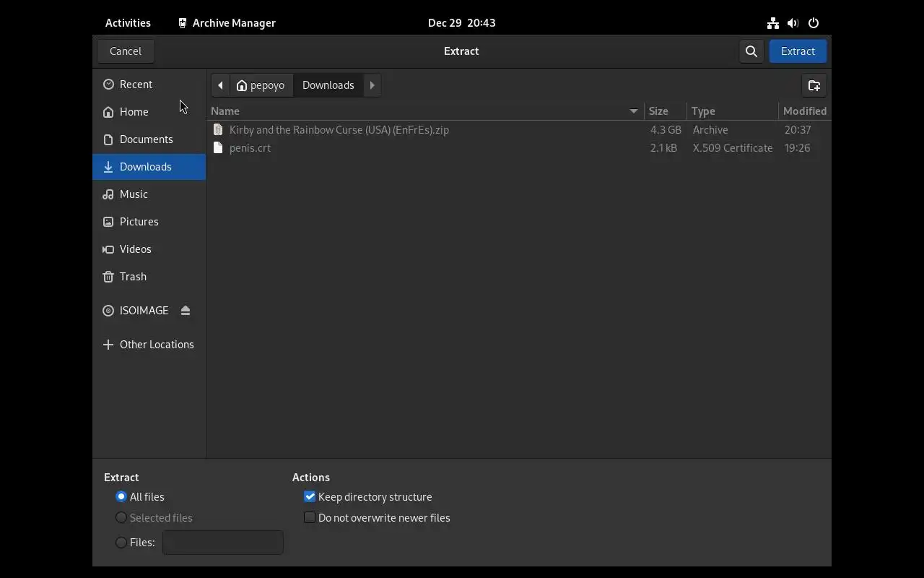Image resolution: width=924 pixels, height=578 pixels.
Task: Click the forward arrow in the path bar
Action: point(372,85)
